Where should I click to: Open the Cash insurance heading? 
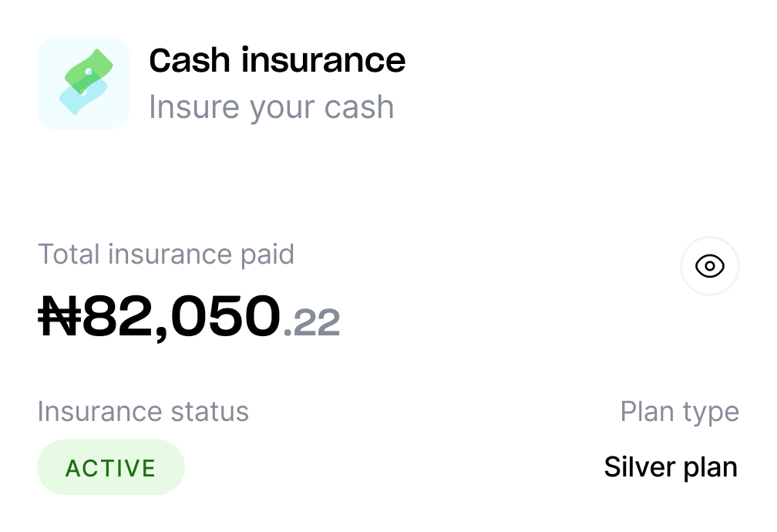point(277,60)
